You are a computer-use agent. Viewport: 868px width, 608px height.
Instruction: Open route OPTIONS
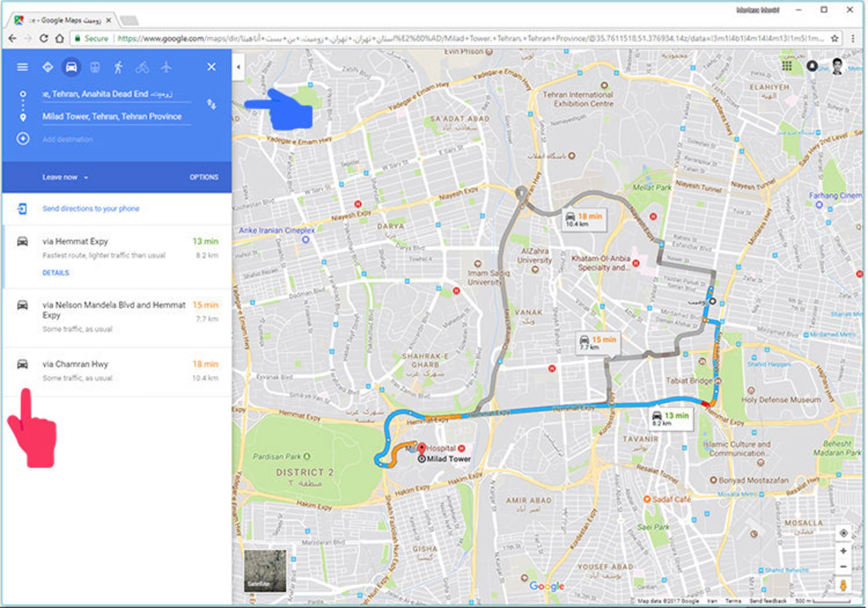coord(204,177)
